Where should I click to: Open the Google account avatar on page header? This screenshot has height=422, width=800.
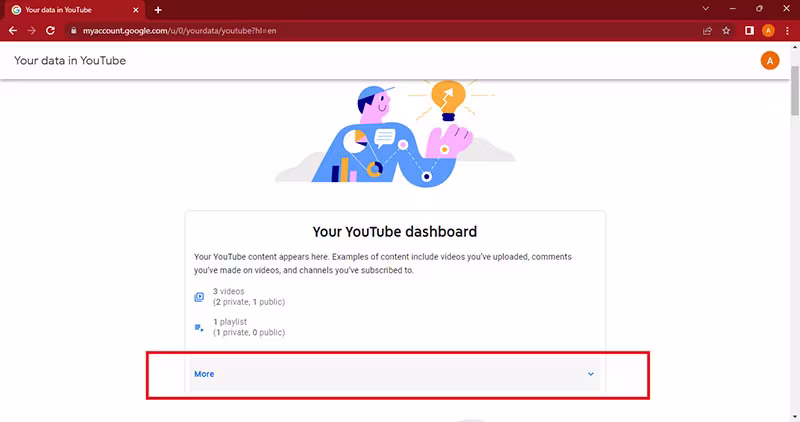tap(769, 61)
